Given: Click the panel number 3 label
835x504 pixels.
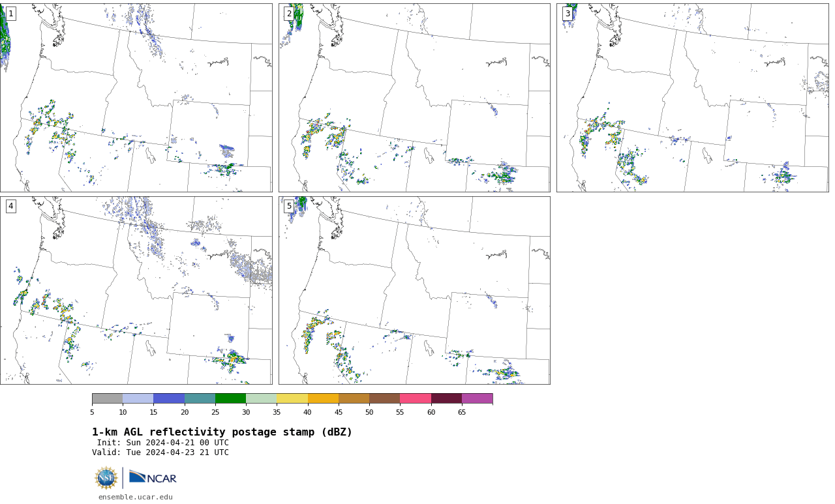Looking at the screenshot, I should 568,14.
